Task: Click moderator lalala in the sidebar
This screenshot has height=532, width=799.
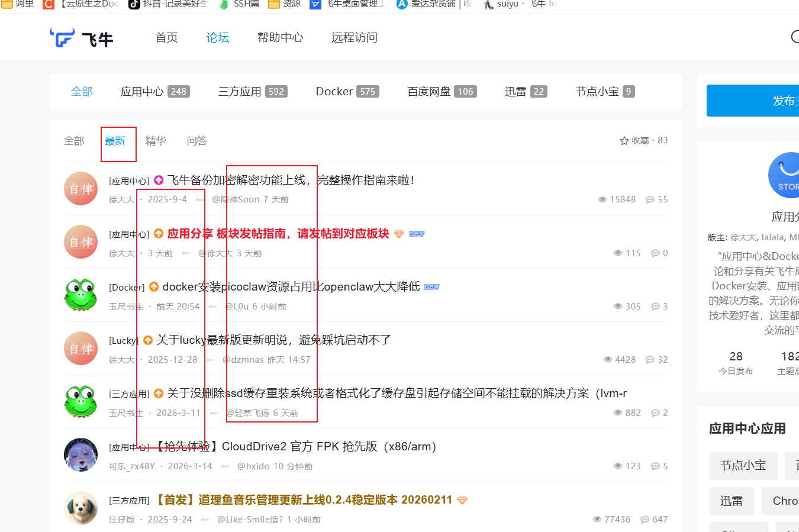Action: 773,237
